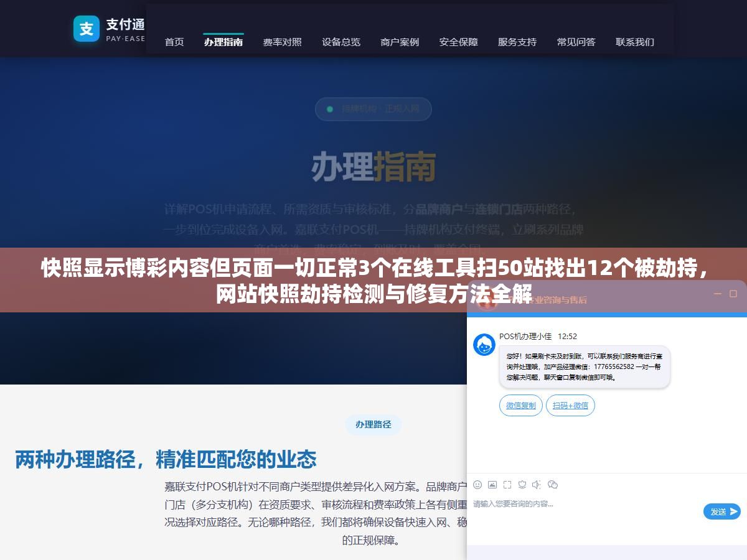Click the agent name POS机办理小佳
This screenshot has height=560, width=747.
[525, 336]
